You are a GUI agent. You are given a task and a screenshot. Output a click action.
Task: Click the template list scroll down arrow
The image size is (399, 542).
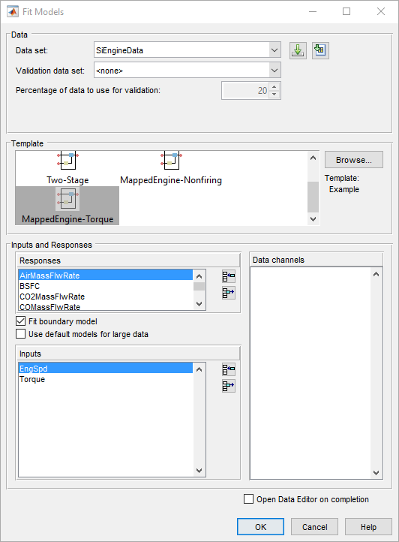click(313, 219)
